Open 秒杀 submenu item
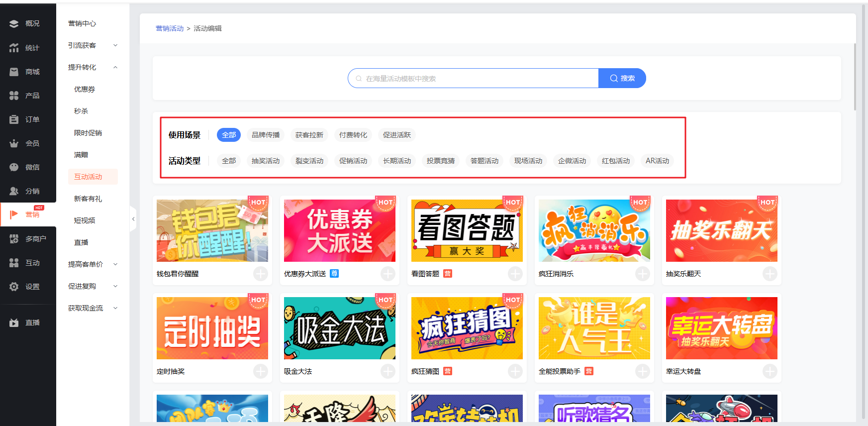The image size is (868, 426). pyautogui.click(x=81, y=111)
